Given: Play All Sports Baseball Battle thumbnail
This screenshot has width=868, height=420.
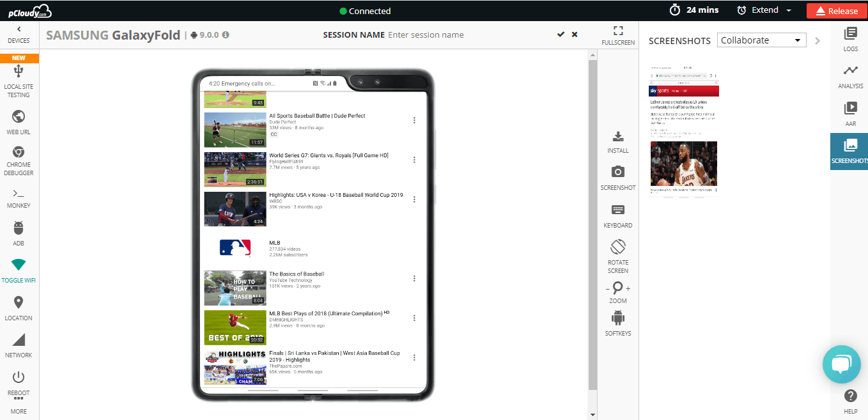Looking at the screenshot, I should (x=235, y=130).
